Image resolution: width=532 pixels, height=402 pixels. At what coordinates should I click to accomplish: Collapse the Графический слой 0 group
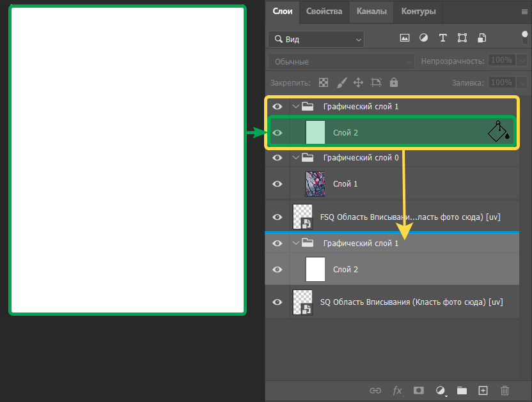pos(295,157)
